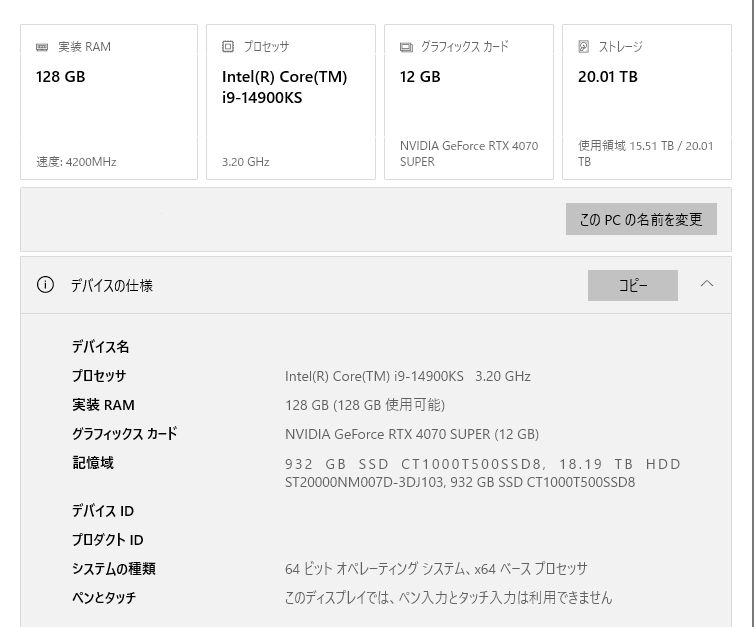Open the グラフィックス カード 12 GB card
This screenshot has height=627, width=756.
[469, 102]
